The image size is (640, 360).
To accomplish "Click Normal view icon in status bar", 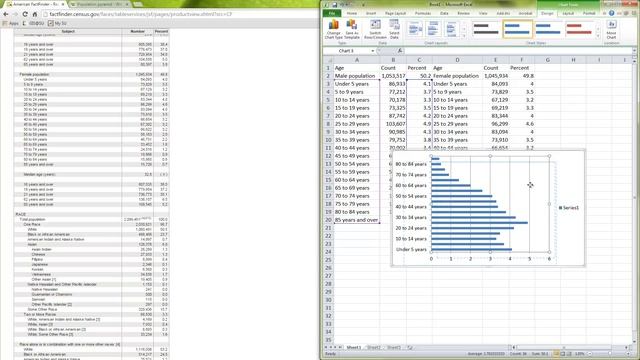I will pos(556,353).
